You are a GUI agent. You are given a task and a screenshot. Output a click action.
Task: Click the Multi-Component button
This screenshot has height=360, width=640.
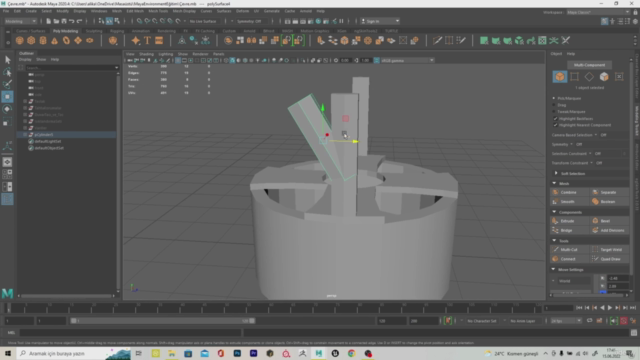[x=589, y=65]
